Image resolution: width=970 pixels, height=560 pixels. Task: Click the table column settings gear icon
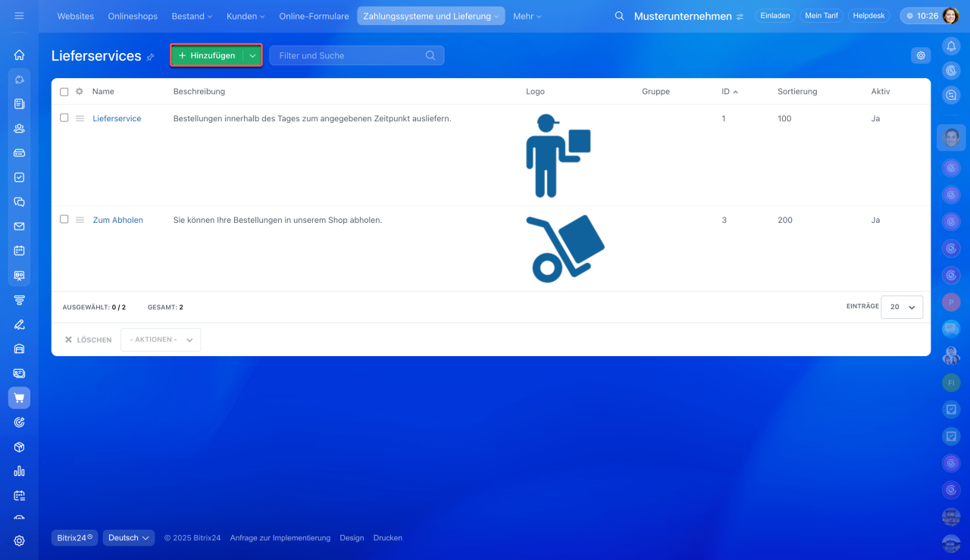(79, 92)
